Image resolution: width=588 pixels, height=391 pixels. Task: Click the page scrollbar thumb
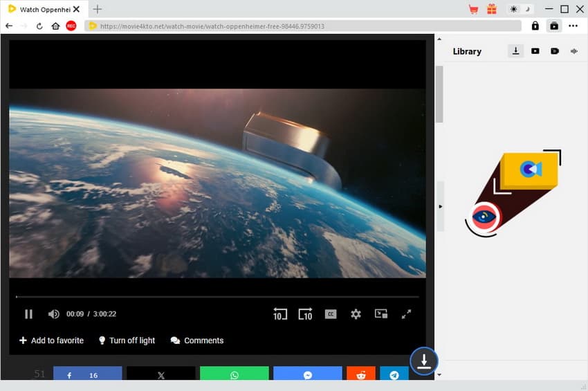[439, 94]
